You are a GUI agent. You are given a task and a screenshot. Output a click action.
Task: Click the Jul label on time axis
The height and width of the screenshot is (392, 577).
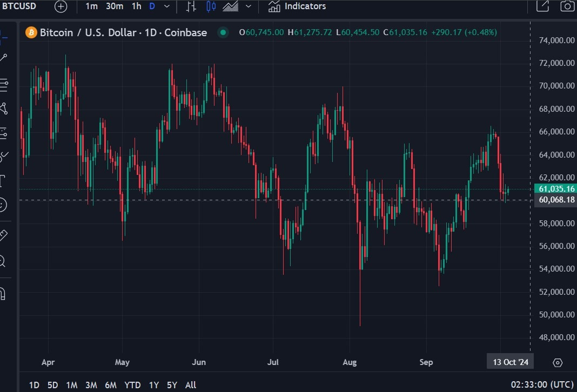click(x=273, y=362)
